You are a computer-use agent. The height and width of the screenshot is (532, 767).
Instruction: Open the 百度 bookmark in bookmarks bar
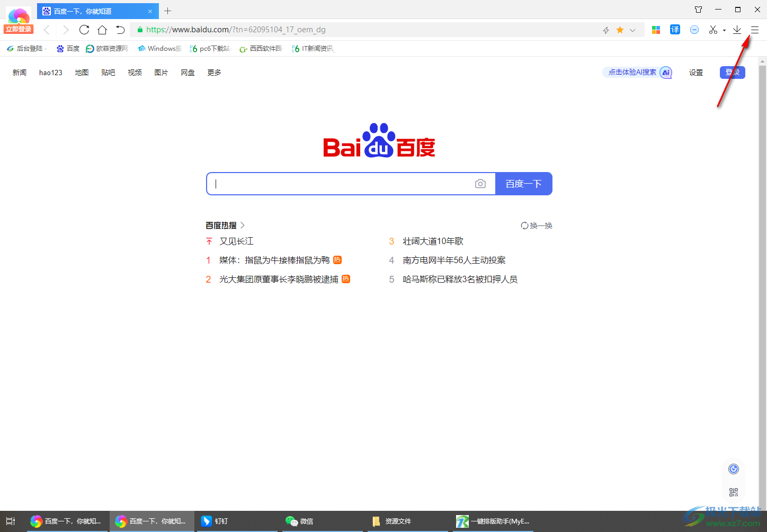pos(68,49)
